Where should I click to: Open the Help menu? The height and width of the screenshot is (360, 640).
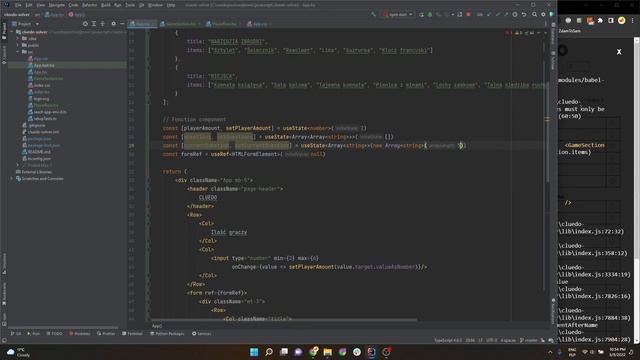[171, 5]
